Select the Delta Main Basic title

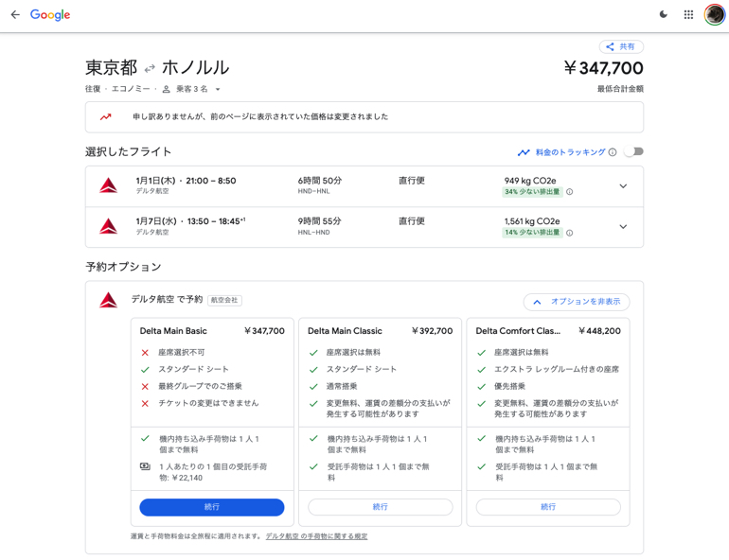173,331
